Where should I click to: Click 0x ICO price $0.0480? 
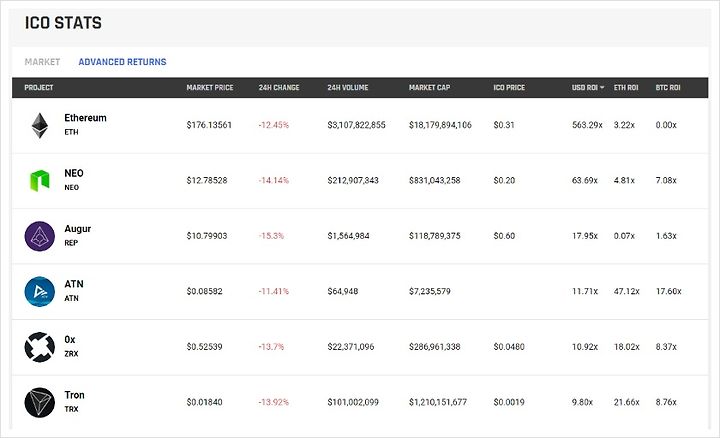pos(509,347)
